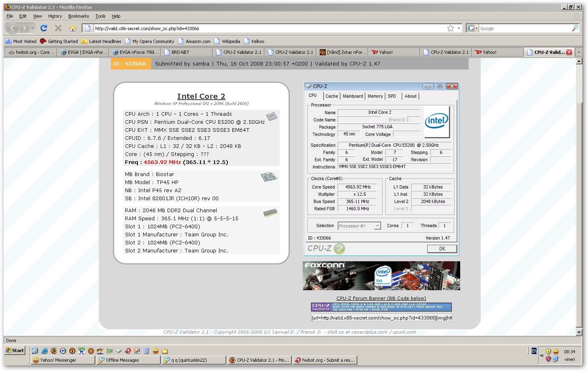Open the Latest Headlines feed bookmark
The image size is (588, 371).
tap(101, 41)
